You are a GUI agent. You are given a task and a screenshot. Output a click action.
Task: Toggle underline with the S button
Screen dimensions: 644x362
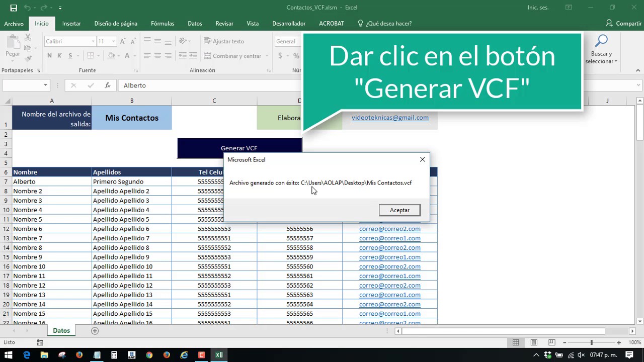(x=70, y=56)
